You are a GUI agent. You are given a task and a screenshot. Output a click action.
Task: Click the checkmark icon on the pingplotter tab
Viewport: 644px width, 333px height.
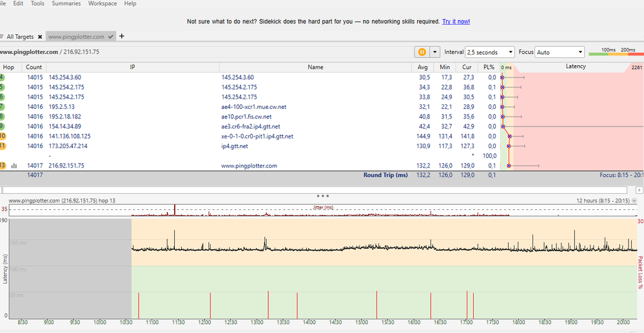110,37
